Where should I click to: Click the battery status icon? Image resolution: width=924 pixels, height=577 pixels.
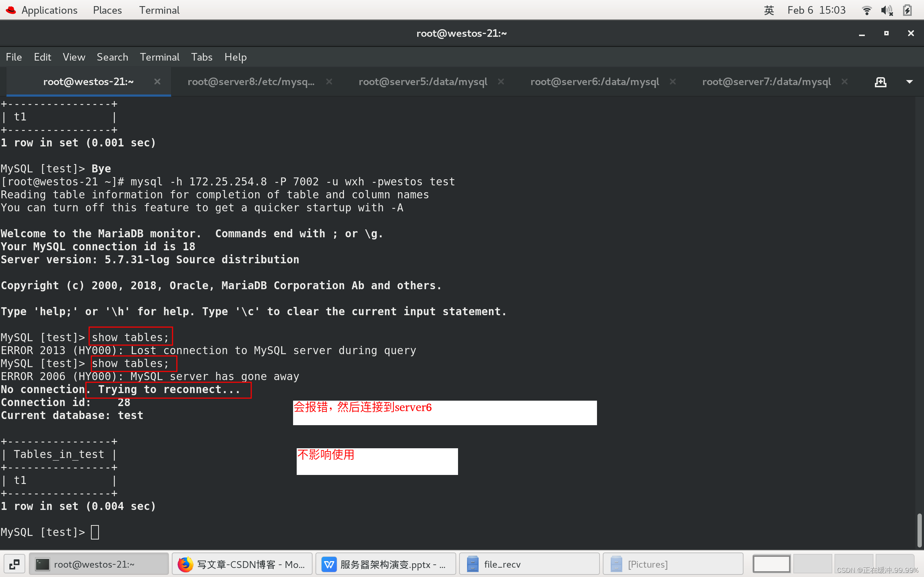click(908, 10)
